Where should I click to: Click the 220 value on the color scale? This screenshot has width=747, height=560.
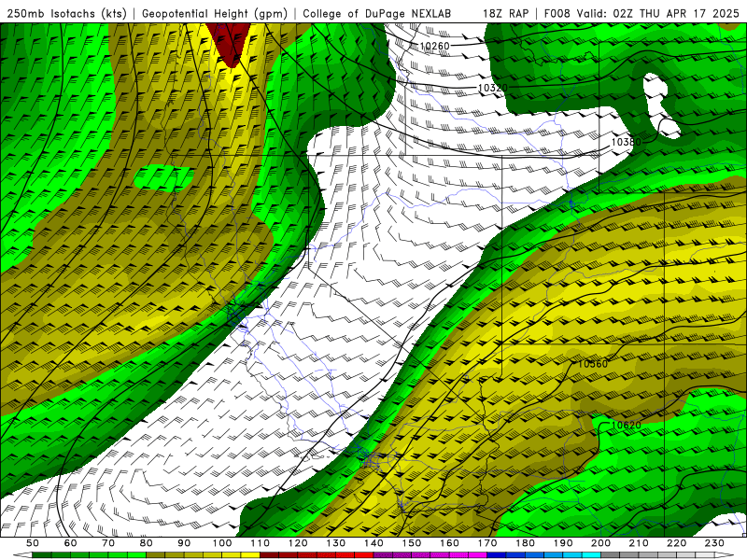[676, 543]
